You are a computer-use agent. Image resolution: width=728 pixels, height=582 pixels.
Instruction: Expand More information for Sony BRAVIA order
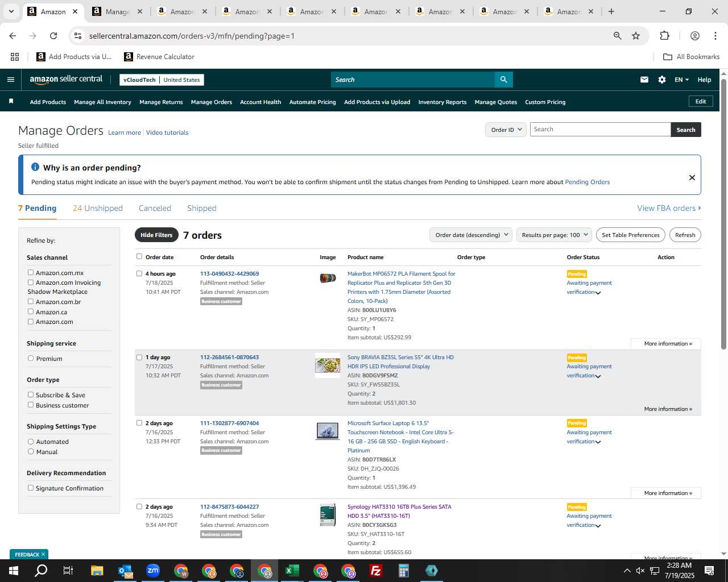668,409
